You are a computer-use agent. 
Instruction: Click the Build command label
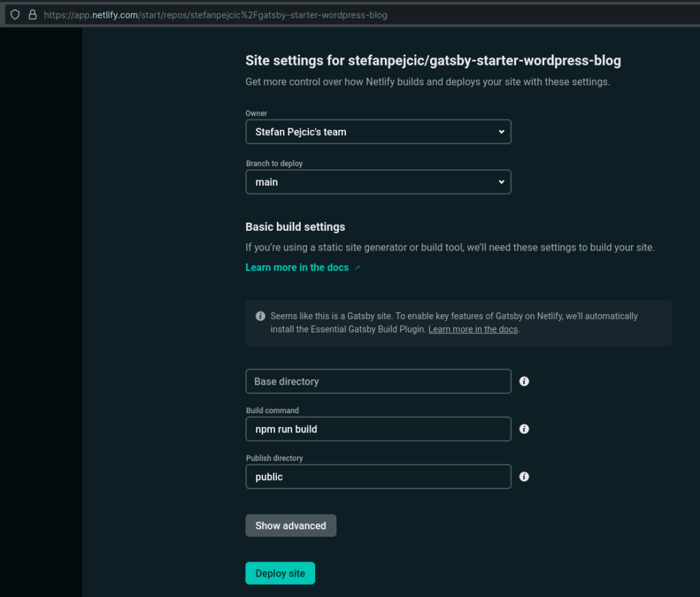[272, 411]
